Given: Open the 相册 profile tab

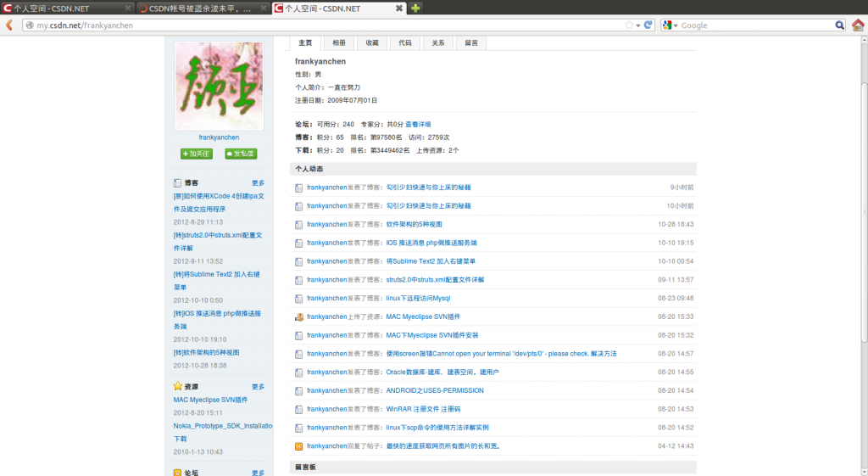Looking at the screenshot, I should 339,42.
